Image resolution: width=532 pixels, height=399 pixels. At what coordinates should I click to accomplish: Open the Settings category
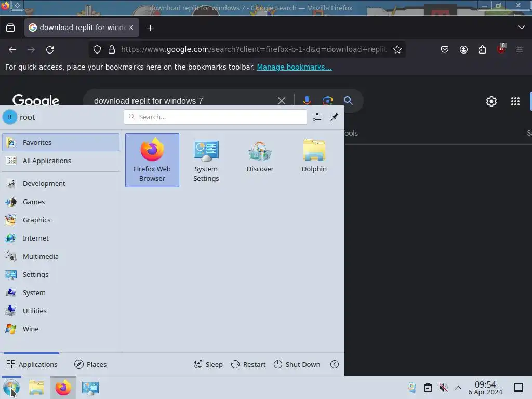click(61, 274)
